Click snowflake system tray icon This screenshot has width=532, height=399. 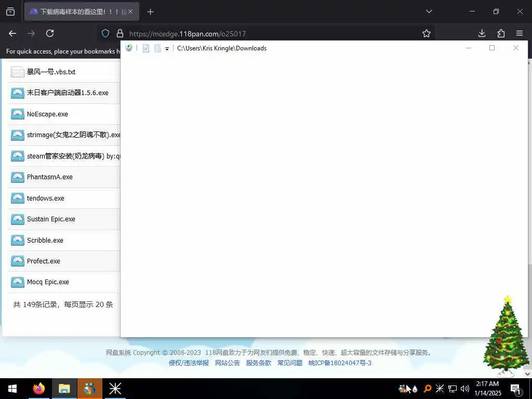point(440,389)
